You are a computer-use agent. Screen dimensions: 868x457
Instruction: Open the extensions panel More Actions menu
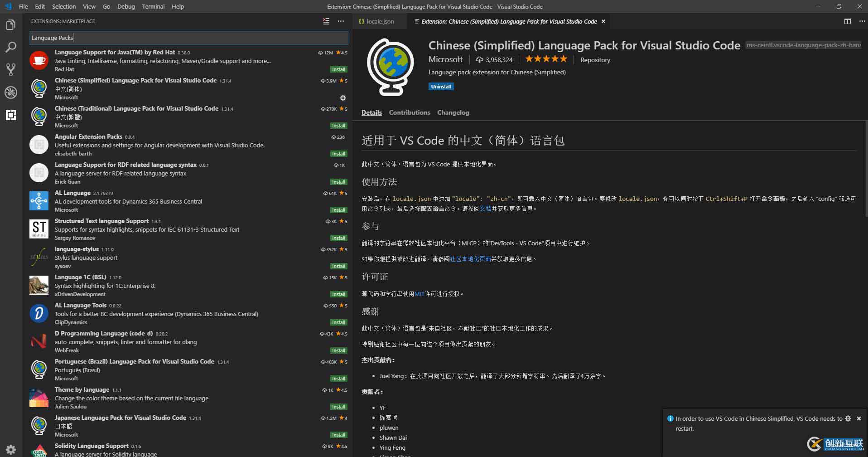pyautogui.click(x=341, y=21)
